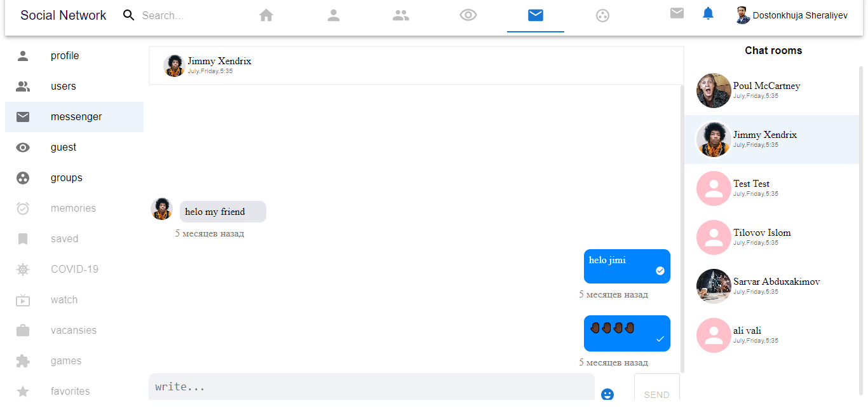
Task: Click the groups icon in sidebar
Action: click(x=23, y=178)
